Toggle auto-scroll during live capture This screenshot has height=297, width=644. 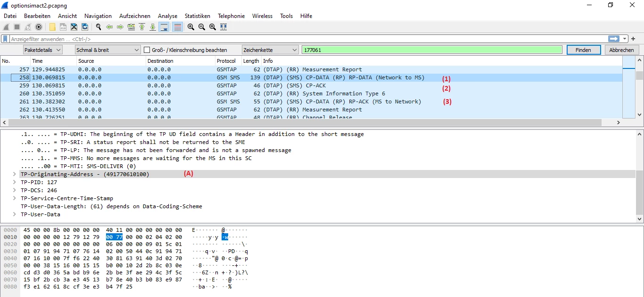click(x=164, y=27)
